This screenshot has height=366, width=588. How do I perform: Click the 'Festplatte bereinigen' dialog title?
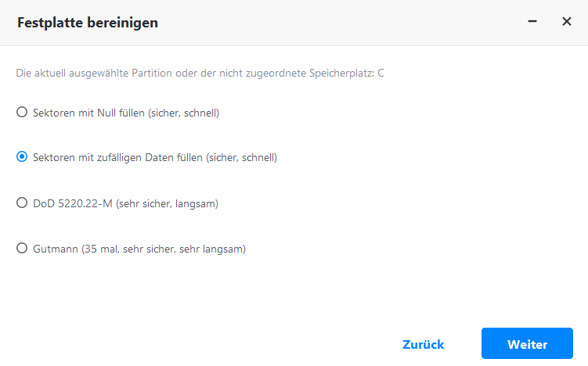(x=88, y=23)
